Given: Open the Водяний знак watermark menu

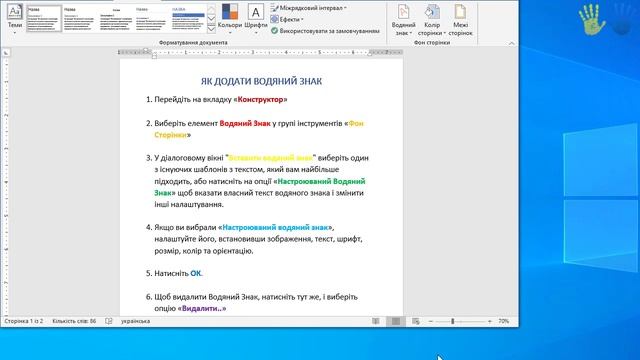Looking at the screenshot, I should pos(403,20).
